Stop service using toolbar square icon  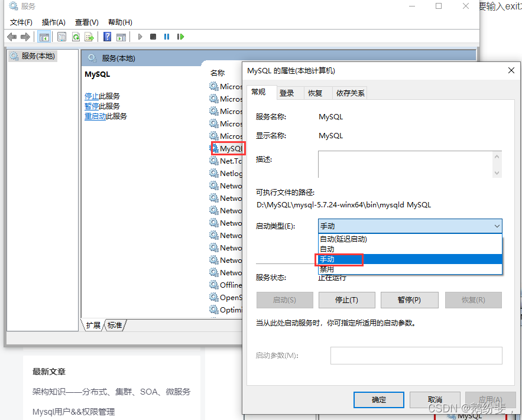[153, 37]
